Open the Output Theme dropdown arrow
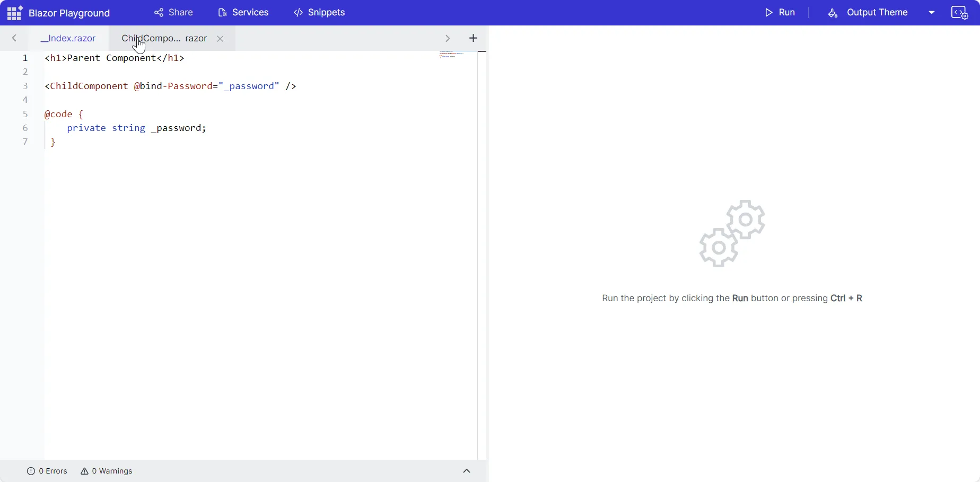 tap(932, 12)
